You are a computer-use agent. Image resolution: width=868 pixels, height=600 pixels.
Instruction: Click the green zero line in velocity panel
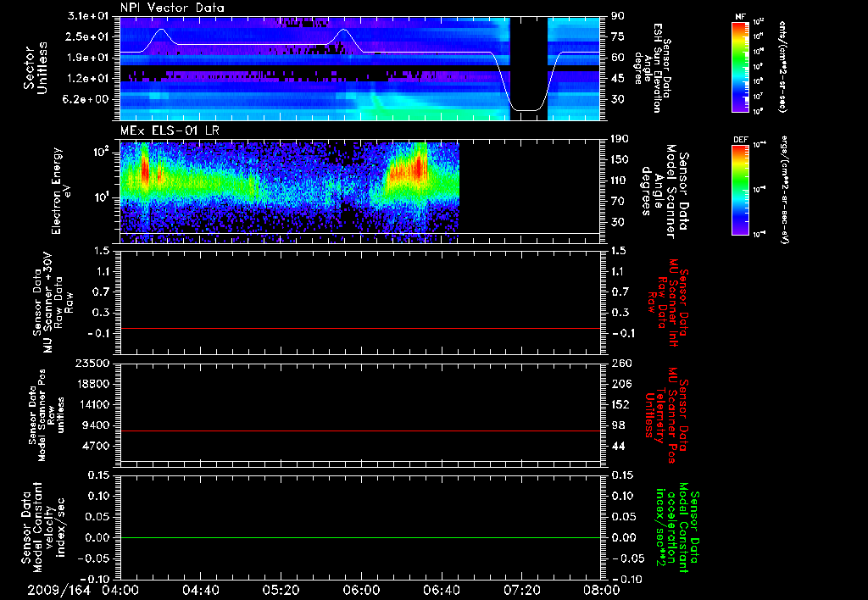(359, 537)
